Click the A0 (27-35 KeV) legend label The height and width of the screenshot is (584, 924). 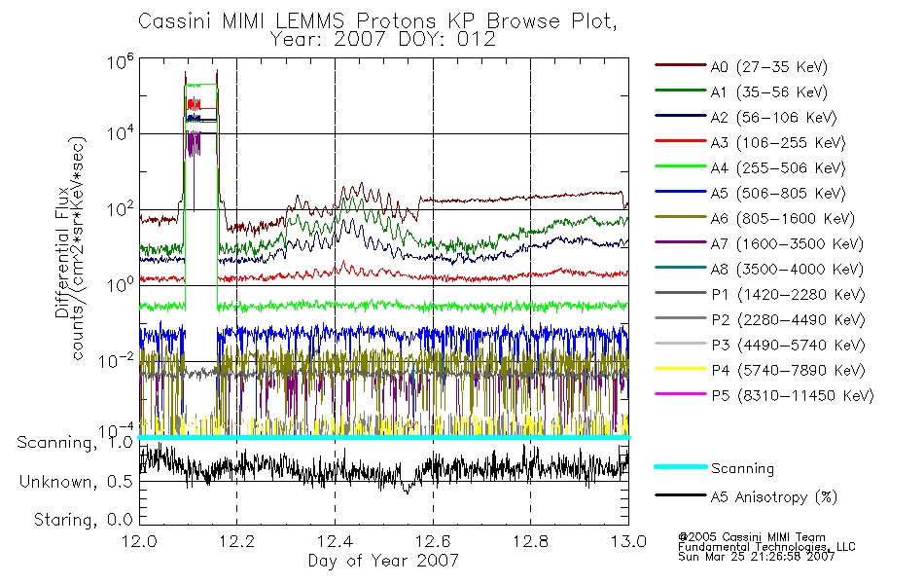click(769, 66)
